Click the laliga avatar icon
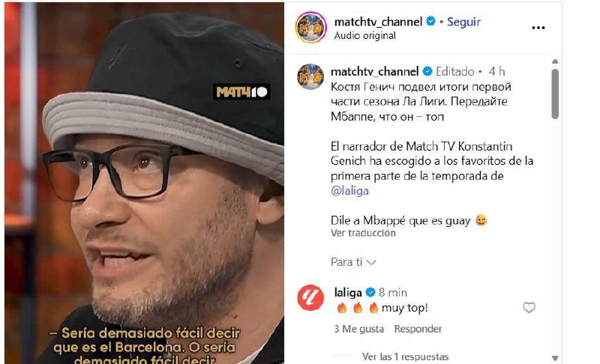Viewport: 600px width, 364px height. (x=310, y=298)
